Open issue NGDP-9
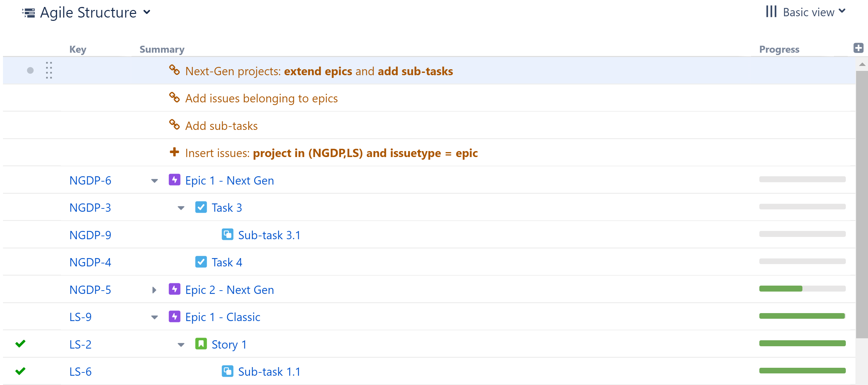Image resolution: width=868 pixels, height=385 pixels. [x=90, y=235]
